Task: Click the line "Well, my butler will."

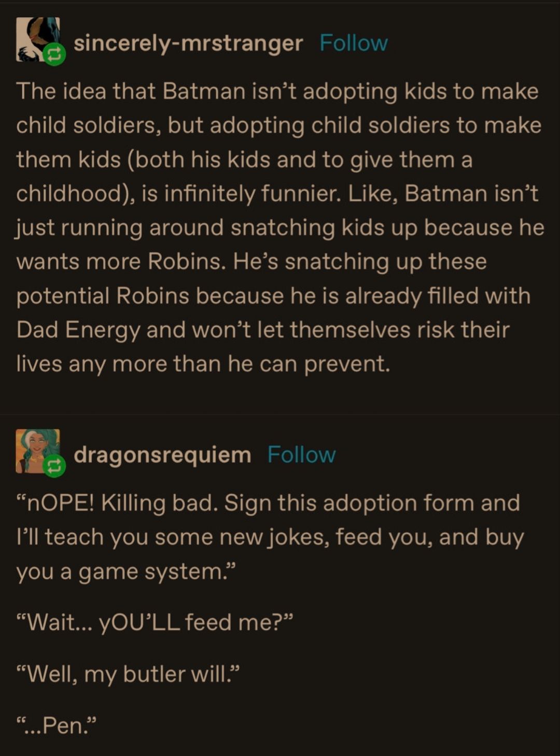Action: [x=128, y=674]
